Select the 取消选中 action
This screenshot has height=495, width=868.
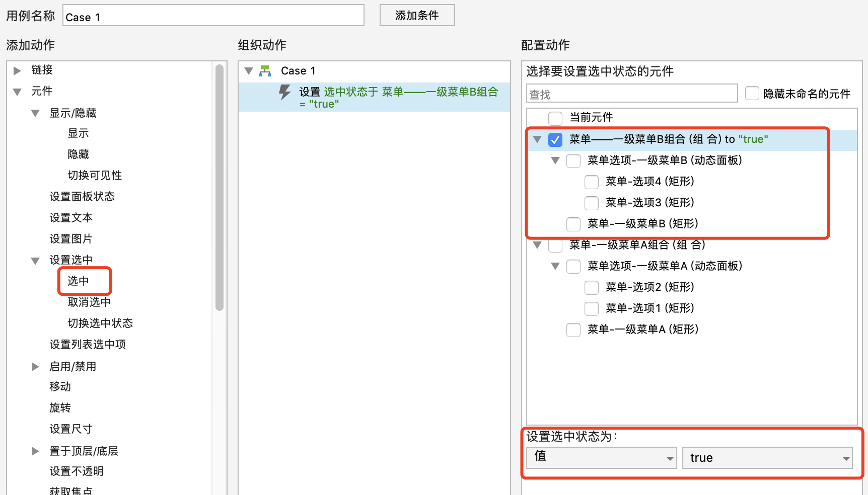pyautogui.click(x=89, y=302)
